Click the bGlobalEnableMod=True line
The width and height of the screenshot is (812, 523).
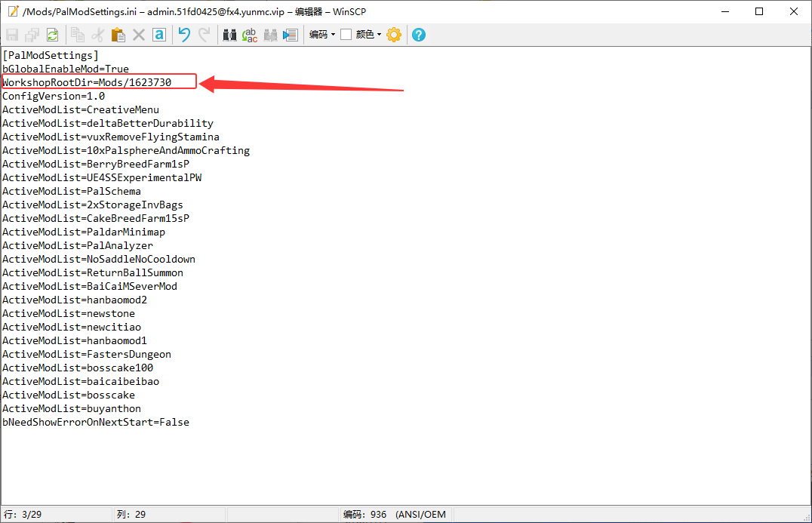(x=66, y=69)
